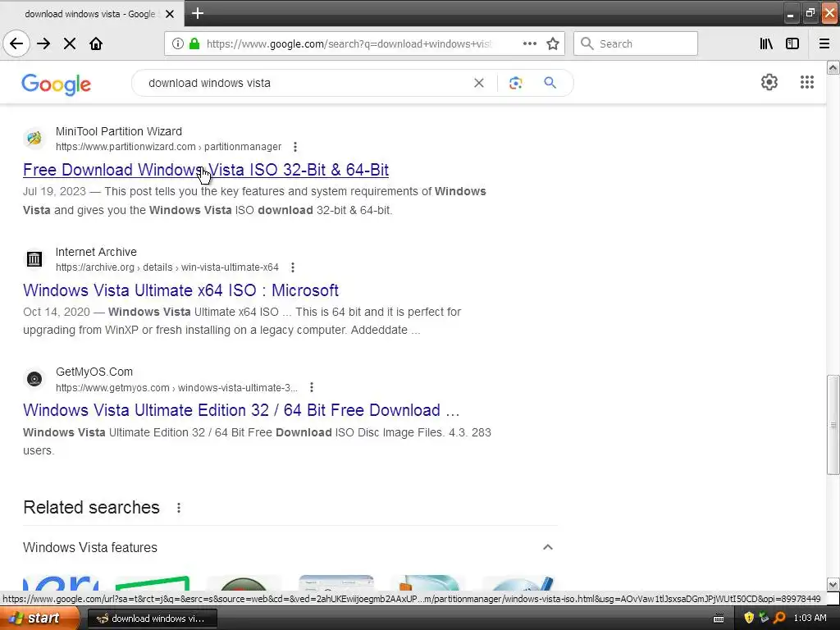Search by image with Google Lens
Image resolution: width=840 pixels, height=630 pixels.
515,83
